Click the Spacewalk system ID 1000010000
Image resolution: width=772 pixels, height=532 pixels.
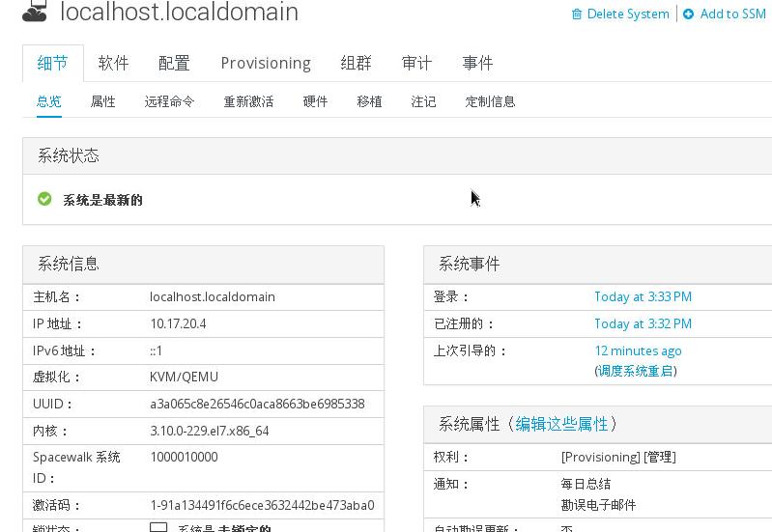point(184,458)
